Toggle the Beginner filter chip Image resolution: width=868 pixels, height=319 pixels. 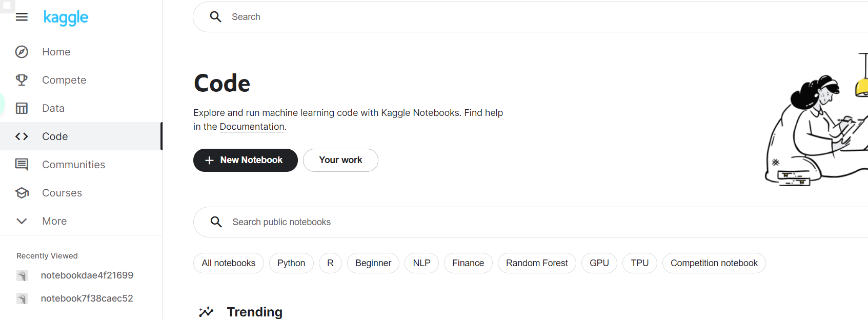pos(373,263)
